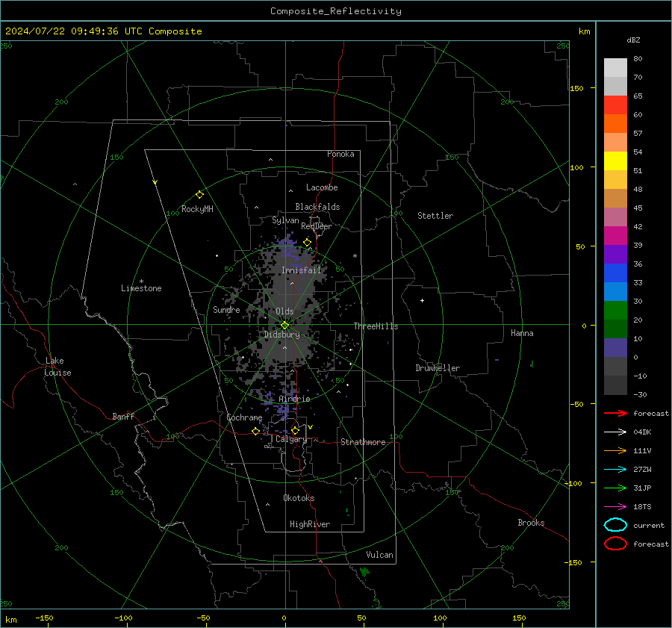
Task: Click the magenta 18TS arrow icon
Action: 615,507
